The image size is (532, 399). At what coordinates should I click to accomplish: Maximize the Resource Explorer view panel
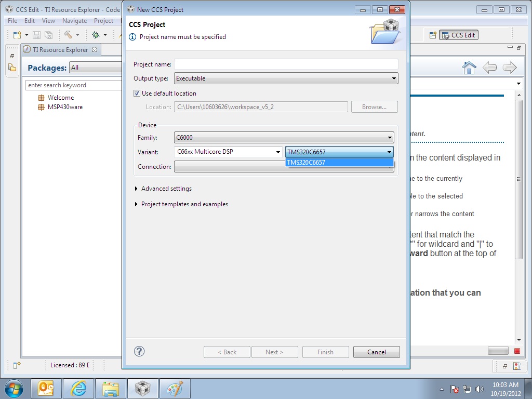(x=519, y=48)
